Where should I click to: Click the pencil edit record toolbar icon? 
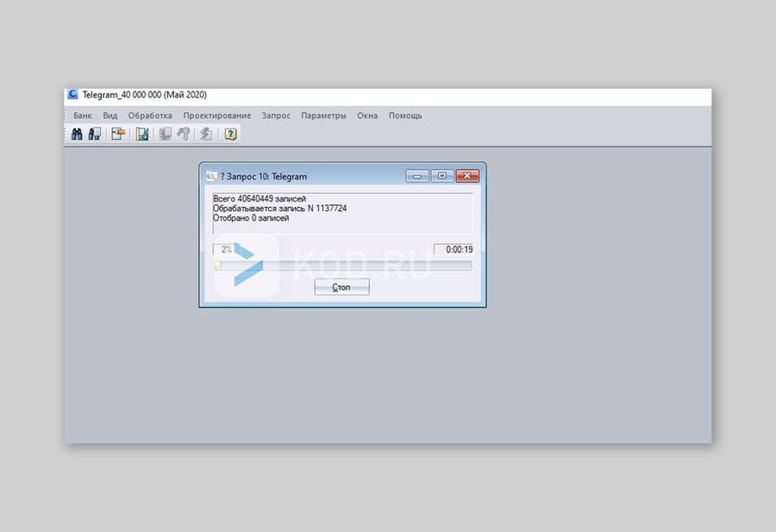tap(118, 134)
